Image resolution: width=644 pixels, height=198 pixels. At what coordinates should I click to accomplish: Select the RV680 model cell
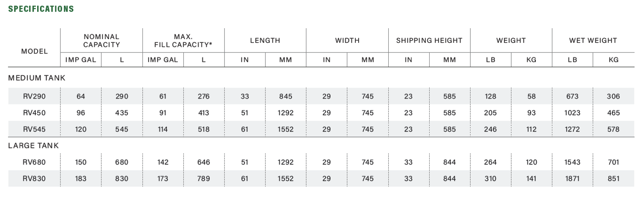click(34, 162)
